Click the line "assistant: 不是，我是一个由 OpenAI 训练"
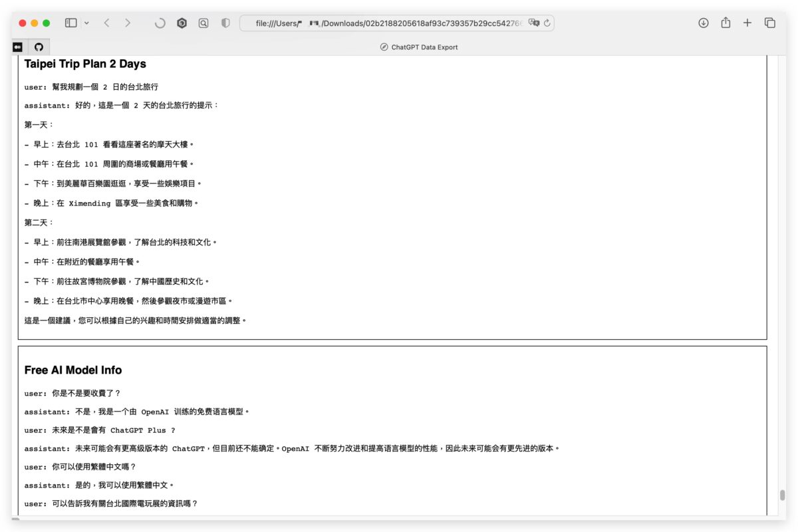798x532 pixels. point(137,412)
